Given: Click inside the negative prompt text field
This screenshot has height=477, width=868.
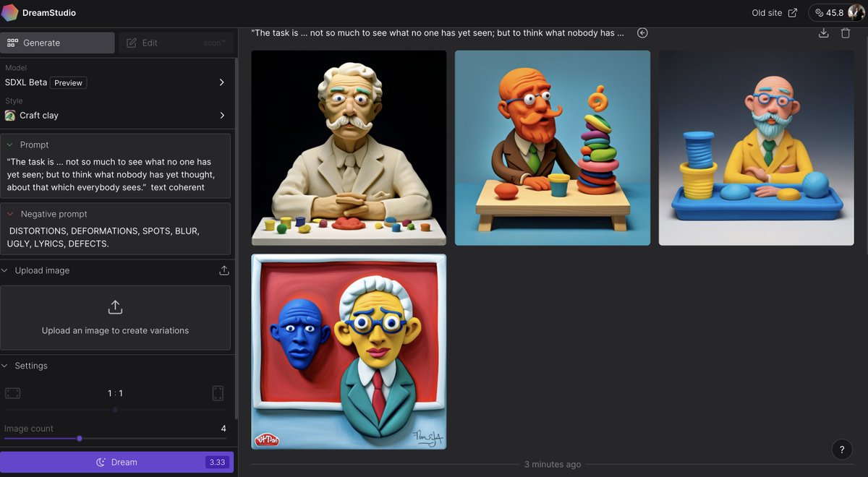Looking at the screenshot, I should 116,237.
